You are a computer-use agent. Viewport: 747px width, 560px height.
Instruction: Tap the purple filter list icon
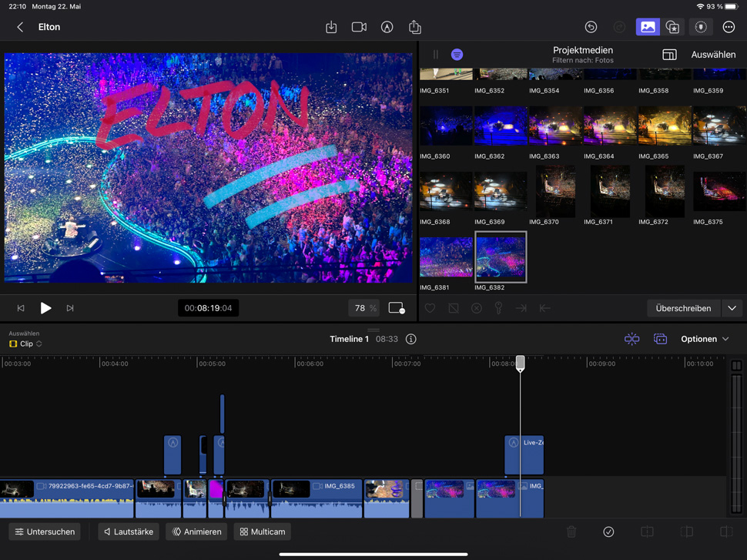coord(457,55)
